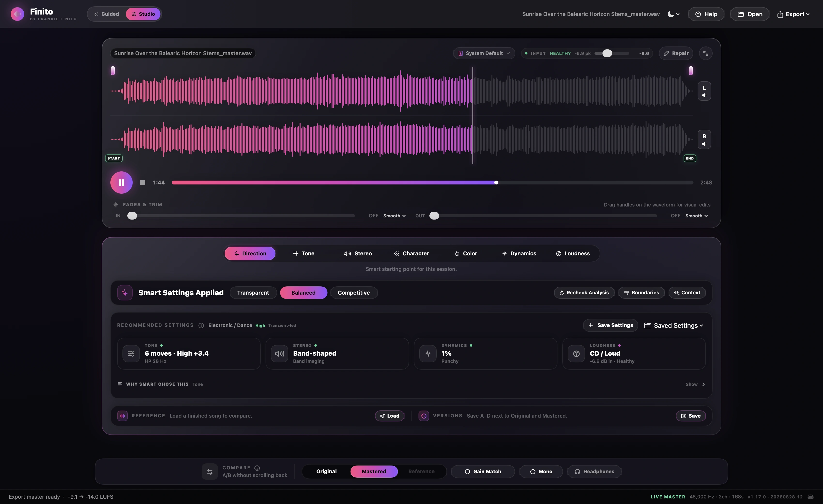Choose the Balanced preset

[304, 293]
